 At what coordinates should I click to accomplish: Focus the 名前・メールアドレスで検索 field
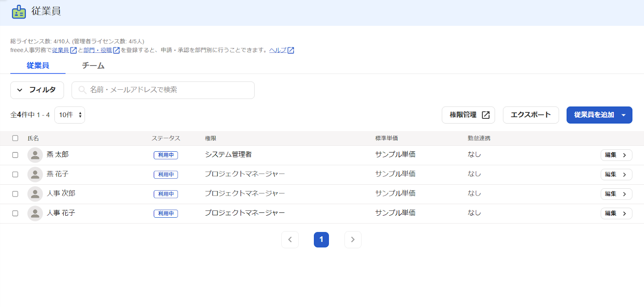coord(163,90)
